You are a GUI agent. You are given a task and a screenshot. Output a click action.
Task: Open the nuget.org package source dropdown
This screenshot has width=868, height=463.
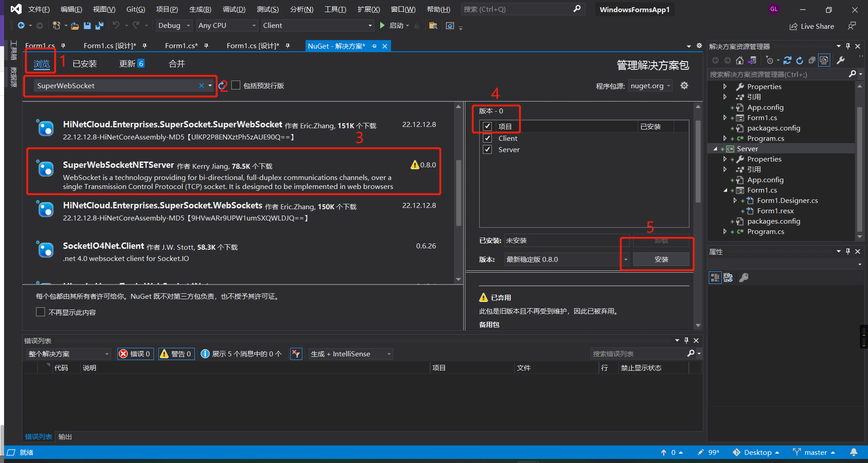tap(650, 85)
